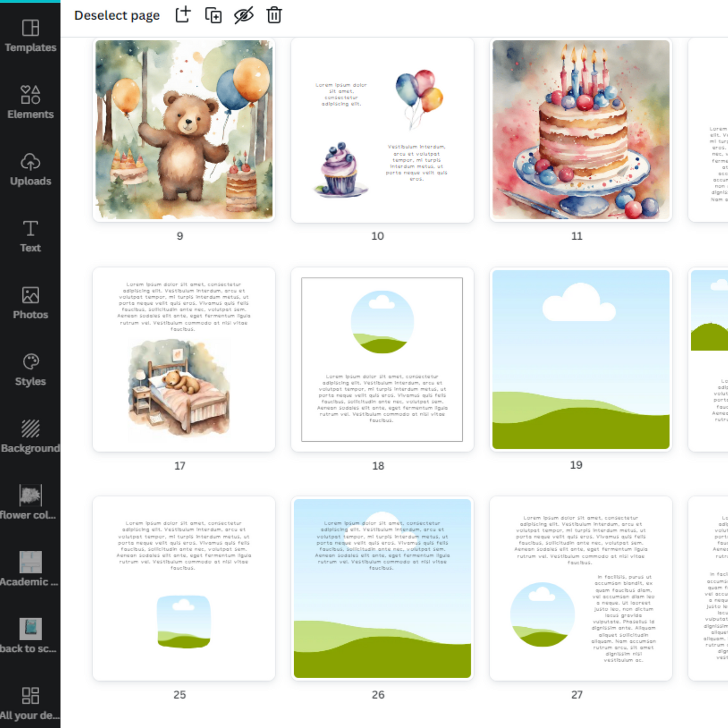Toggle hide page eye icon
The width and height of the screenshot is (728, 728).
click(244, 15)
